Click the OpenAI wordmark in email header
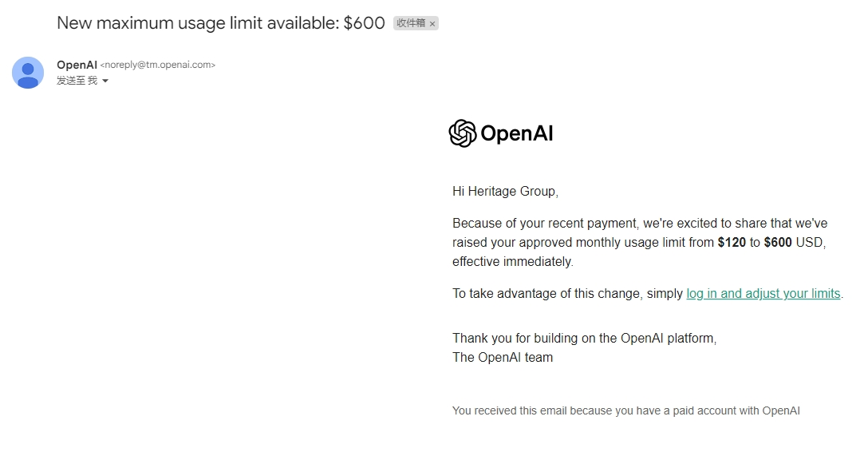Image resolution: width=868 pixels, height=460 pixels. 516,133
